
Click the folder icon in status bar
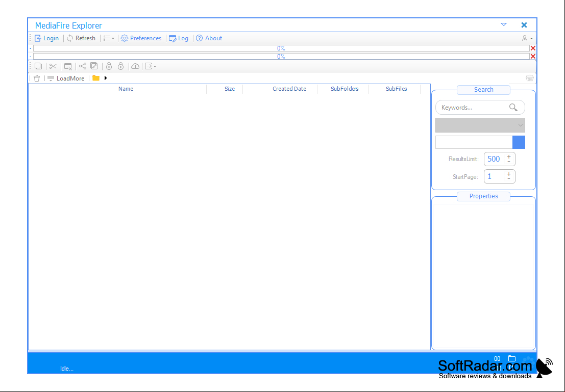(x=512, y=358)
